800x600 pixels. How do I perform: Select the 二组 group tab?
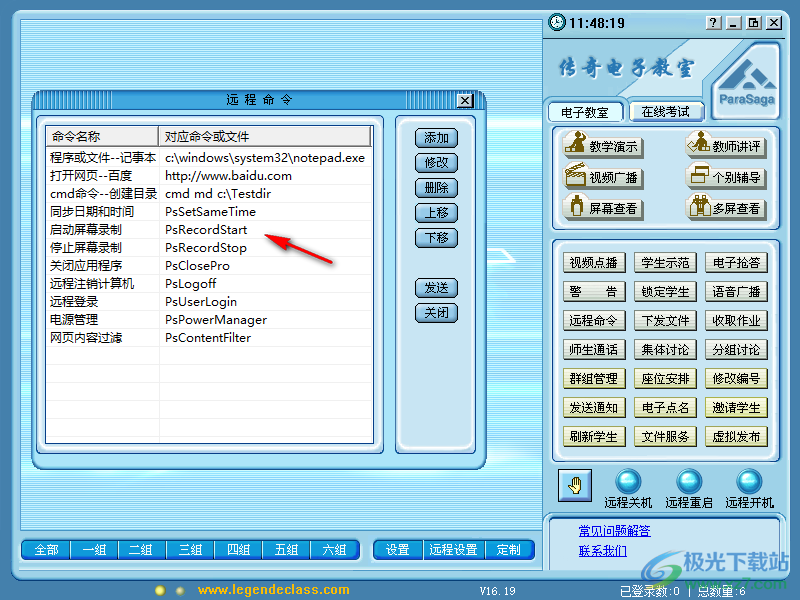pos(142,550)
